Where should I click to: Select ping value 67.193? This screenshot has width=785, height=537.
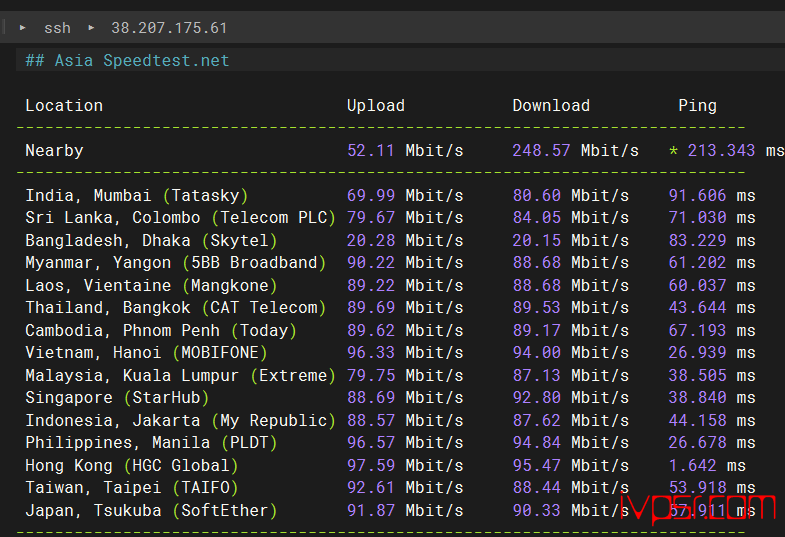pos(697,331)
